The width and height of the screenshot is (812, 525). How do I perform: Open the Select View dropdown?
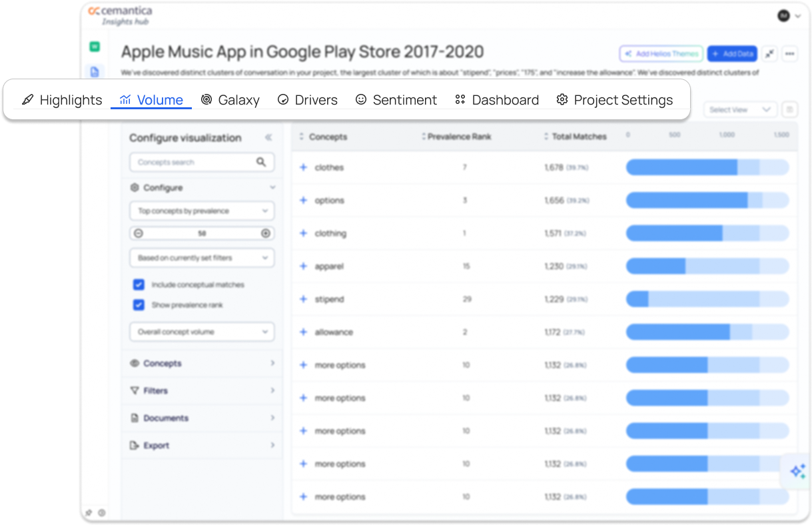[740, 109]
